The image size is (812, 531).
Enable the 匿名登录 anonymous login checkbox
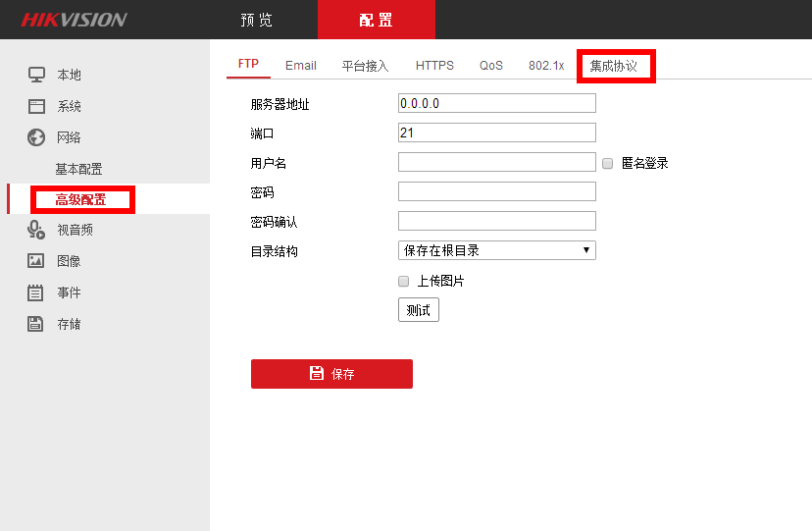[608, 163]
